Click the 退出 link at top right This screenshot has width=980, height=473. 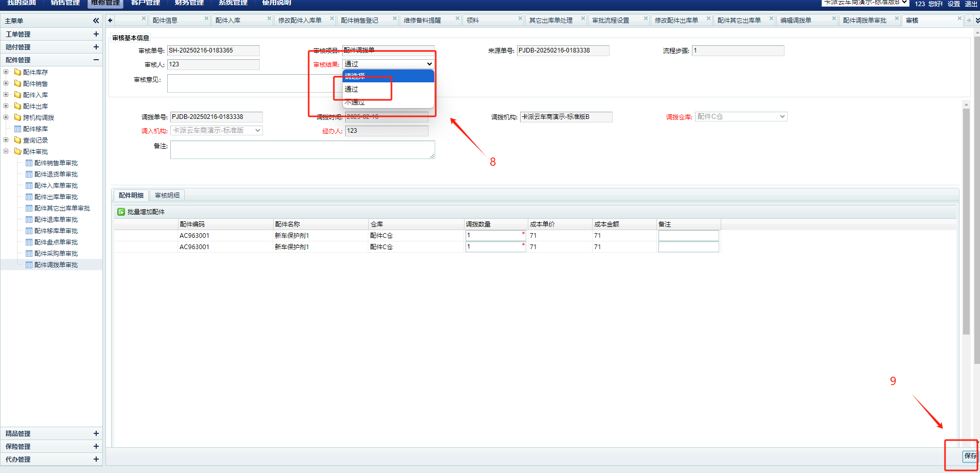tap(971, 4)
